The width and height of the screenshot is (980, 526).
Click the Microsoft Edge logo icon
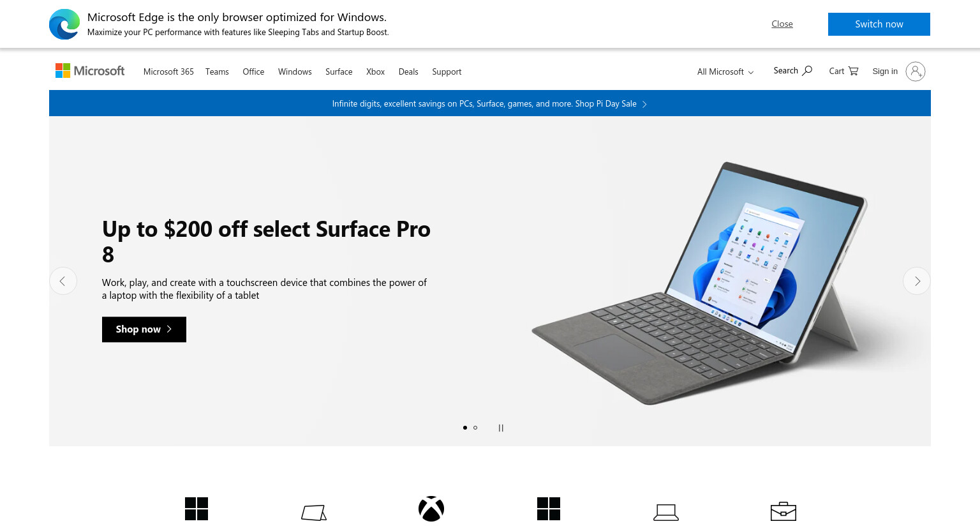[64, 24]
